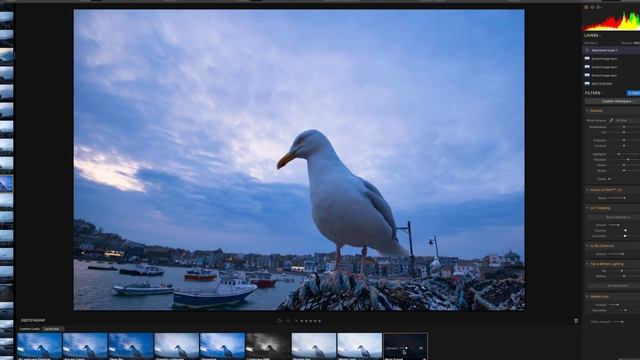Click the Set Orientation button
This screenshot has width=640, height=360.
point(613,286)
